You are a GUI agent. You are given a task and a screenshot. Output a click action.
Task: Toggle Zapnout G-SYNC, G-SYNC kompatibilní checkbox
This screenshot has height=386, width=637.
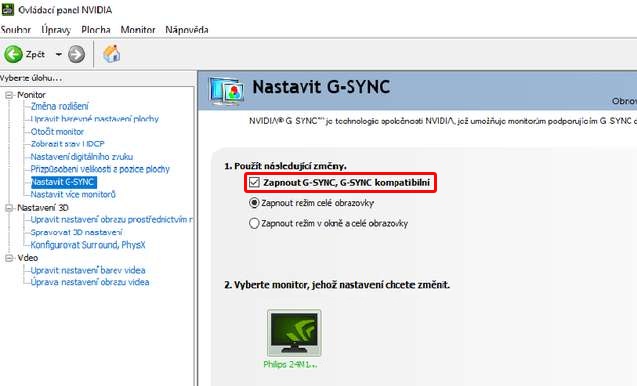click(254, 182)
